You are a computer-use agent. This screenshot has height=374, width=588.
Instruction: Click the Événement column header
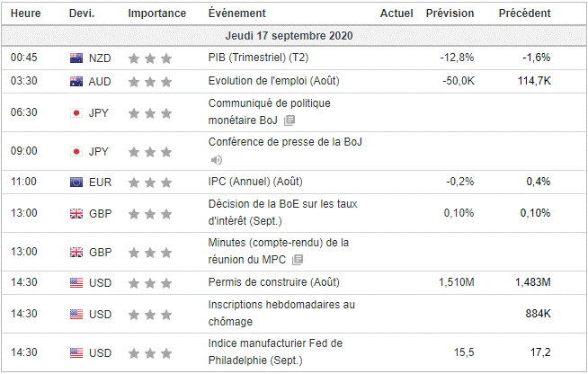[x=236, y=13]
